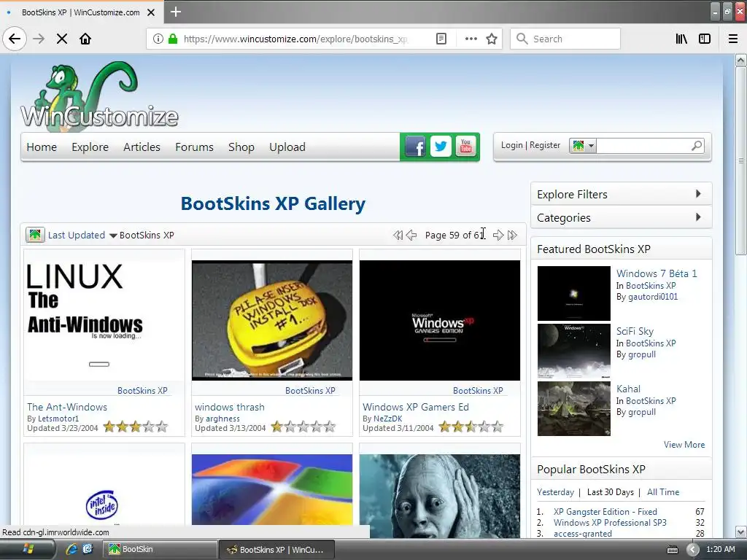
Task: Expand the Categories panel
Action: tap(622, 217)
